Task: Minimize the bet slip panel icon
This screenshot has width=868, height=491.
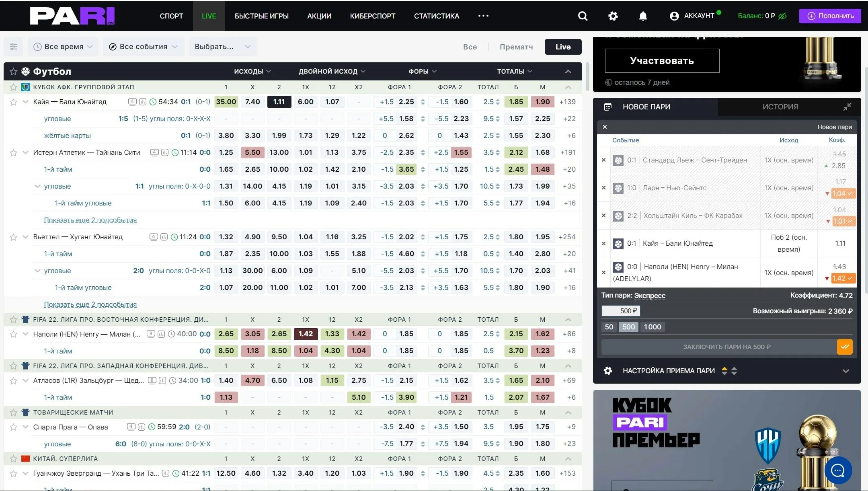Action: click(847, 107)
